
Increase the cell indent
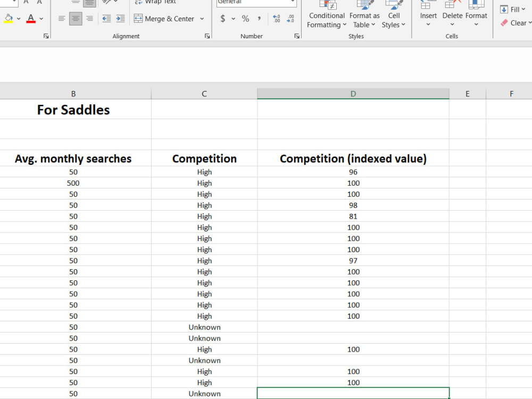120,19
